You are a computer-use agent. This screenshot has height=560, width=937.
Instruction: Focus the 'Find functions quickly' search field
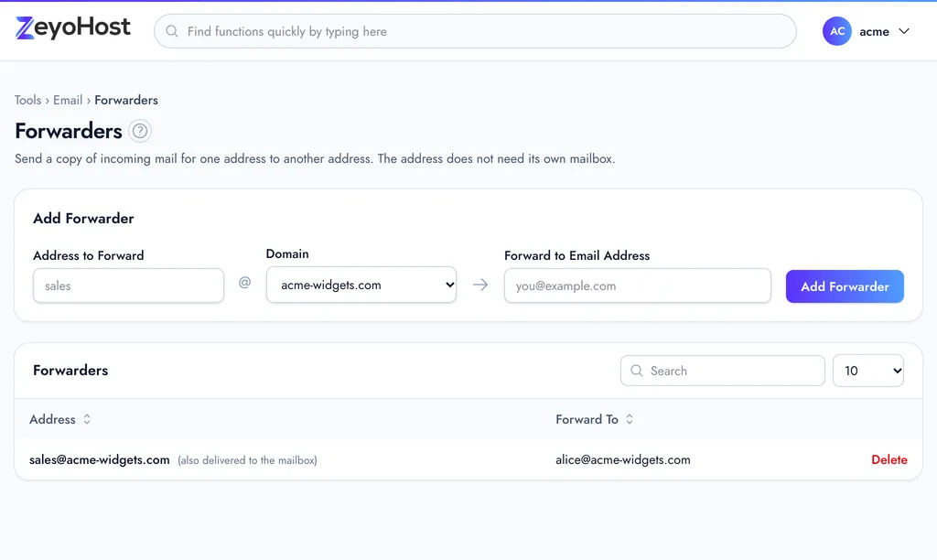click(475, 31)
